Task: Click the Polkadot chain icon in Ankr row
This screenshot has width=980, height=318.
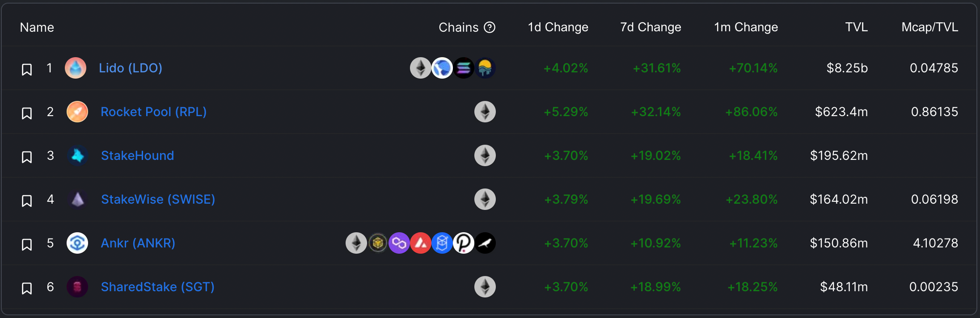Action: pos(464,243)
